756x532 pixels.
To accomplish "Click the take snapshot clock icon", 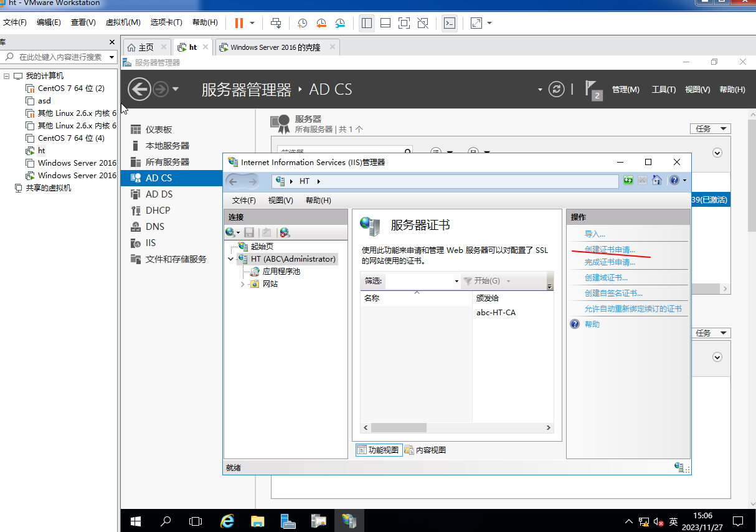I will tap(303, 23).
